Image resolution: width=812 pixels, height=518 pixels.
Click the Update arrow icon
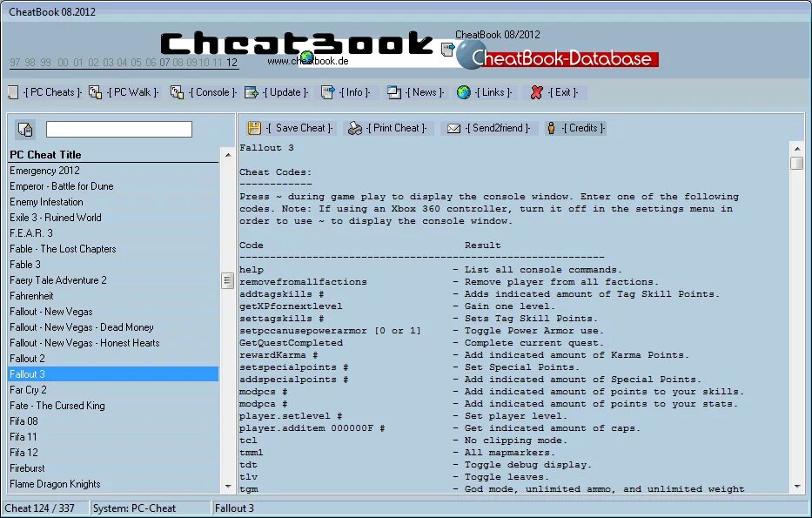point(252,92)
